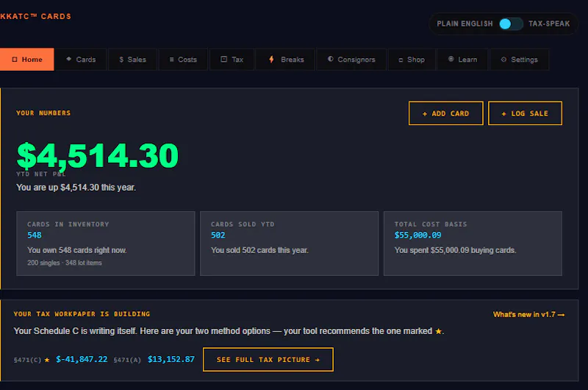Open the Tax tab

coord(232,60)
